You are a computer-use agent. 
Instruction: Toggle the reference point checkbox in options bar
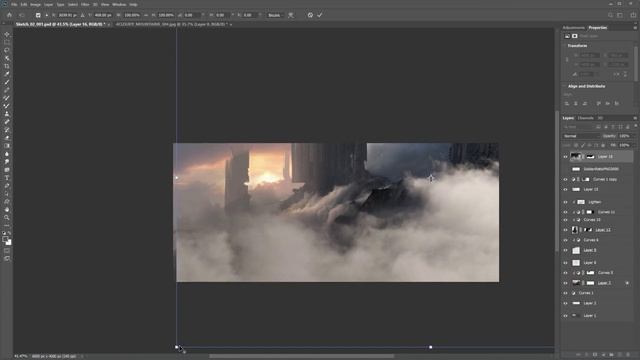(x=38, y=15)
